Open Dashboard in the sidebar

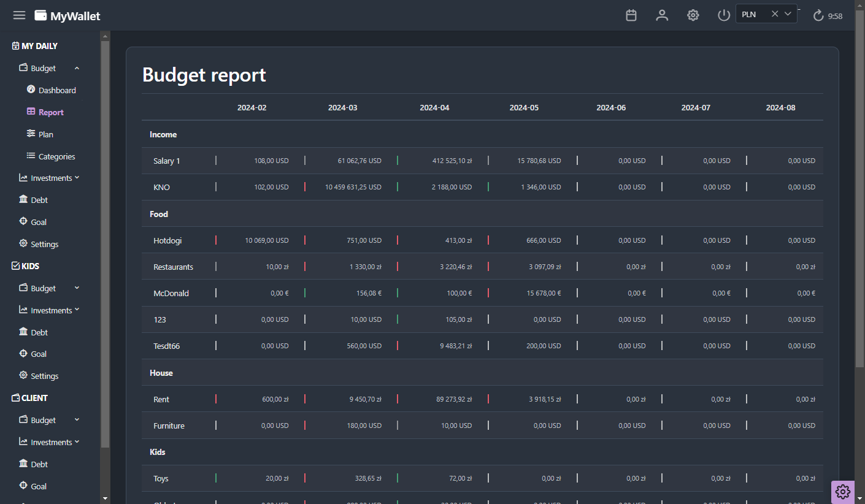coord(57,90)
